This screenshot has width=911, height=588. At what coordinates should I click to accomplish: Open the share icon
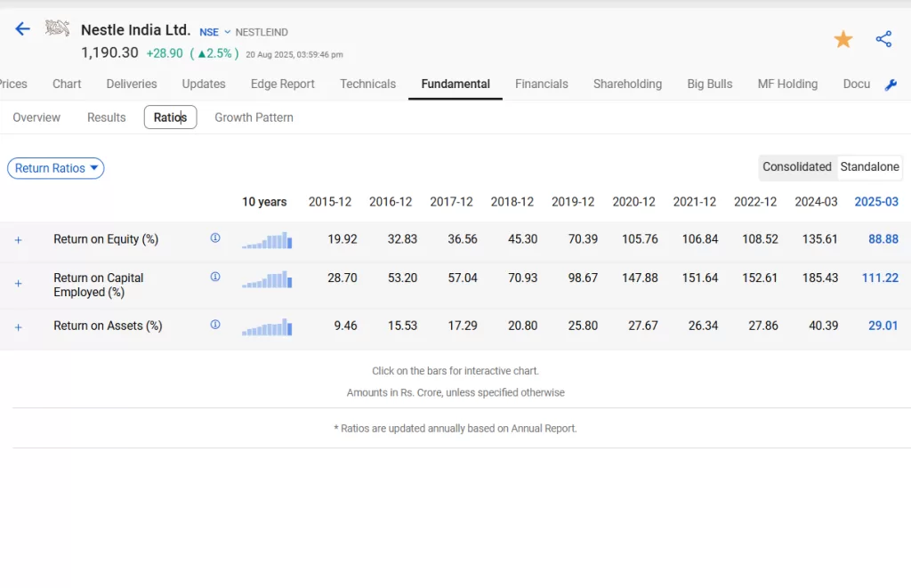[883, 39]
